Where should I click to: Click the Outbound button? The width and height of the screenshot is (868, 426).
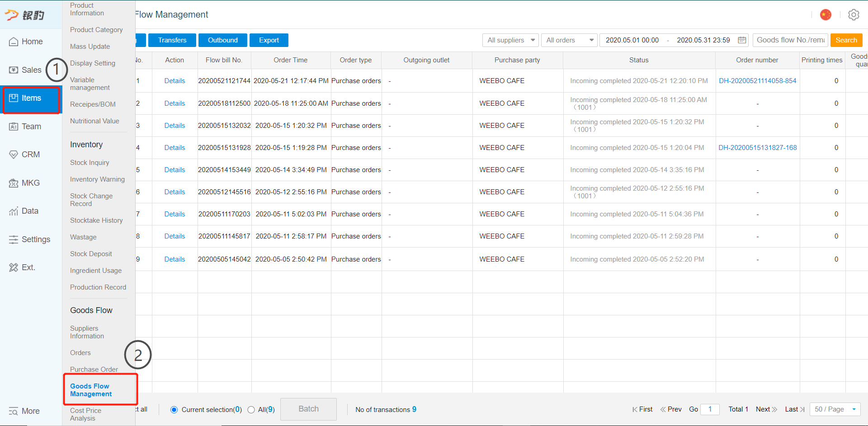223,40
